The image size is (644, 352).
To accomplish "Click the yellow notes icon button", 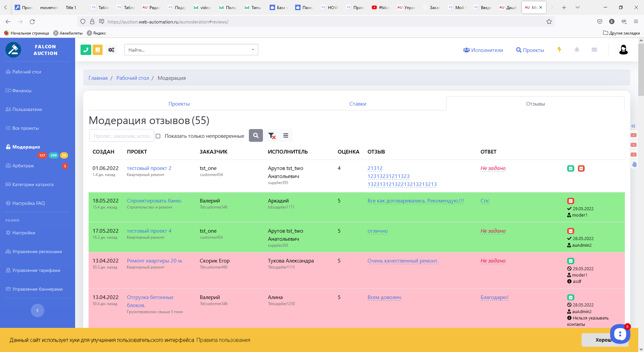I will coord(98,50).
